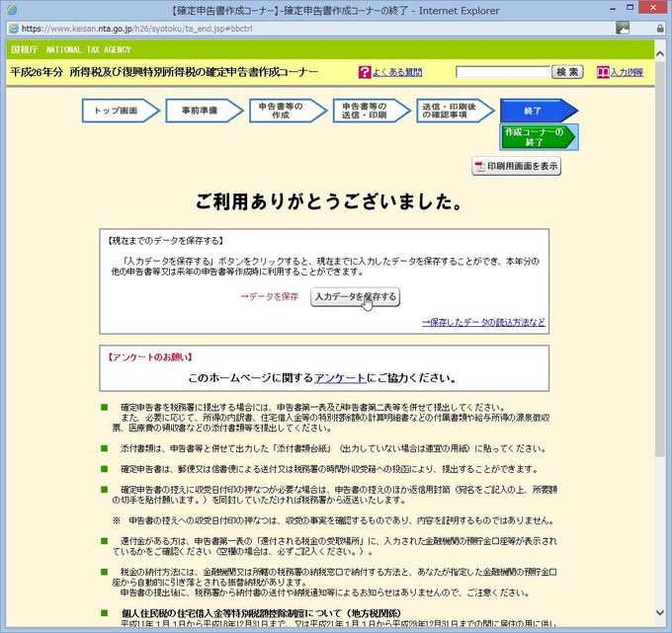The width and height of the screenshot is (672, 633).
Task: Click the PDF icon on 印刷用画面を表示 button
Action: click(x=479, y=166)
